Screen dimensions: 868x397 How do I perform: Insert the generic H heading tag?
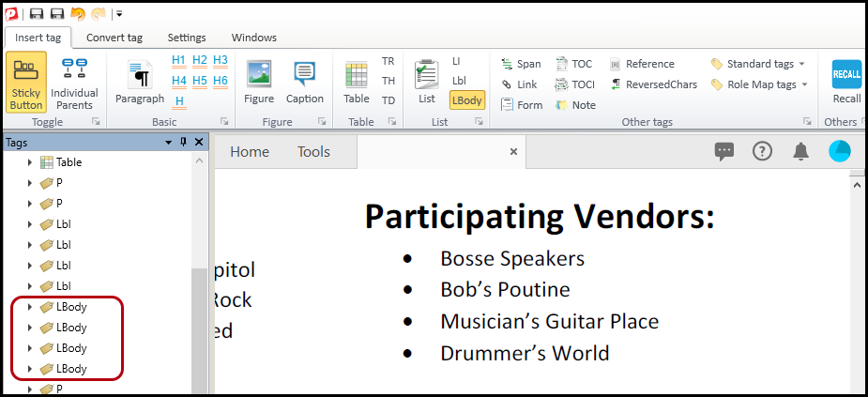click(x=179, y=101)
